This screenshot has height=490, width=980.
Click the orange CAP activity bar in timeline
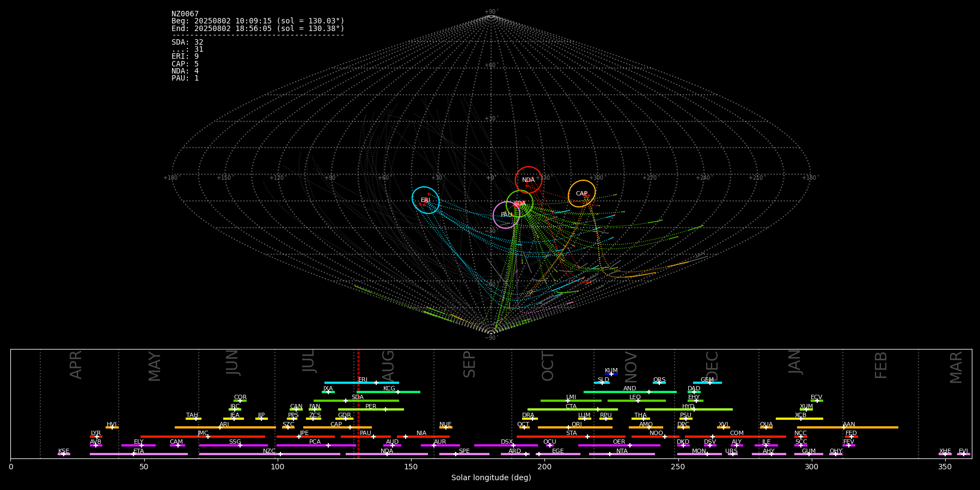pos(338,427)
